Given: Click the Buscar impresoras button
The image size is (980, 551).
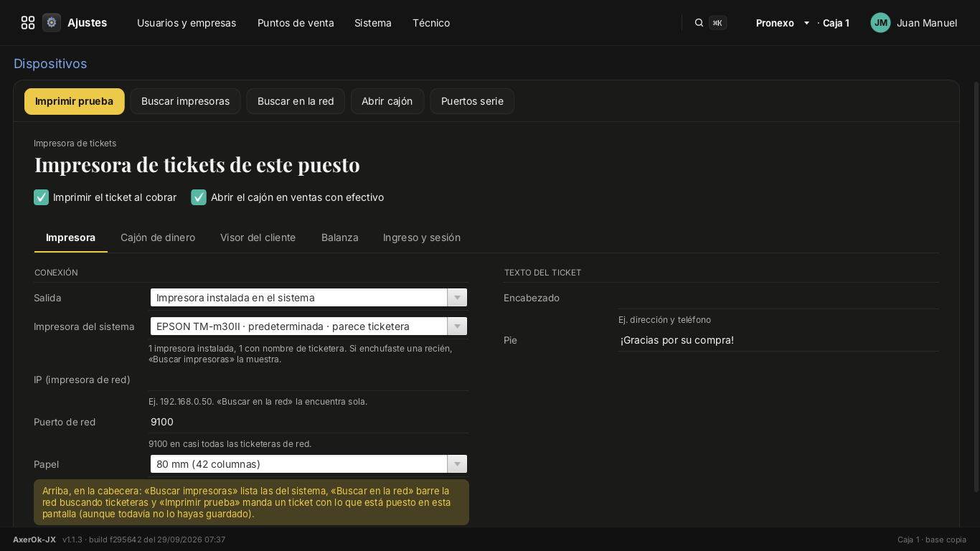Looking at the screenshot, I should (x=185, y=101).
